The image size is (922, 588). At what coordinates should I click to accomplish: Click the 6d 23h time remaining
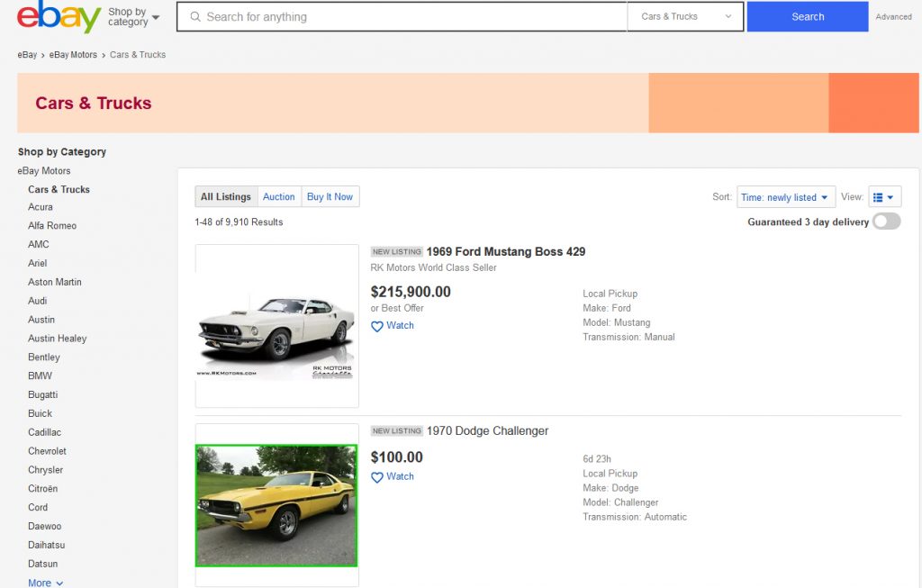pos(597,459)
